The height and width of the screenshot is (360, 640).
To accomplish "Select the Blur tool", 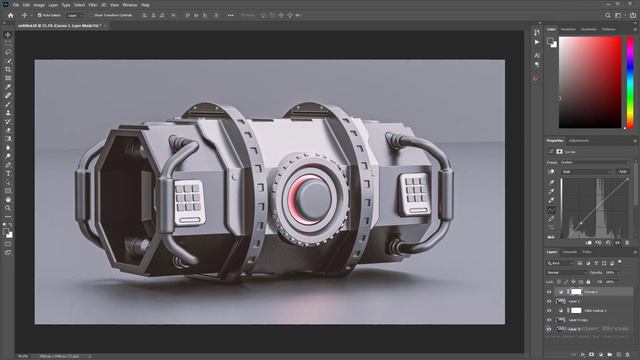I will [8, 147].
